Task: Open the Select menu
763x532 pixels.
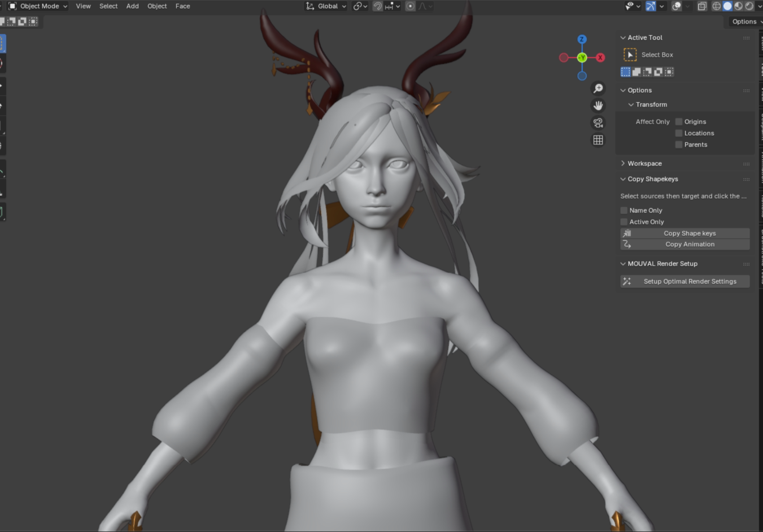Action: pos(108,6)
